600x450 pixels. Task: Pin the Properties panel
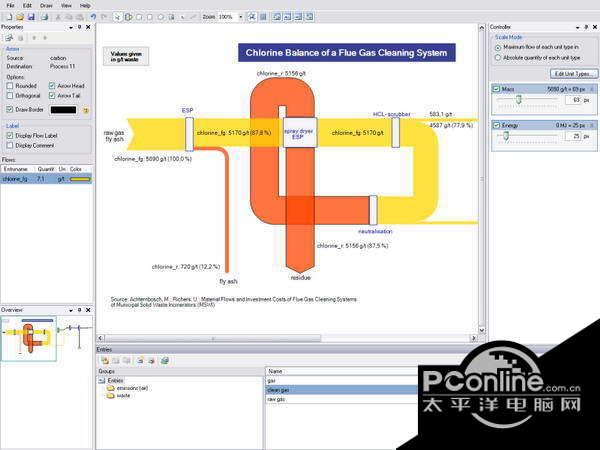[x=80, y=27]
